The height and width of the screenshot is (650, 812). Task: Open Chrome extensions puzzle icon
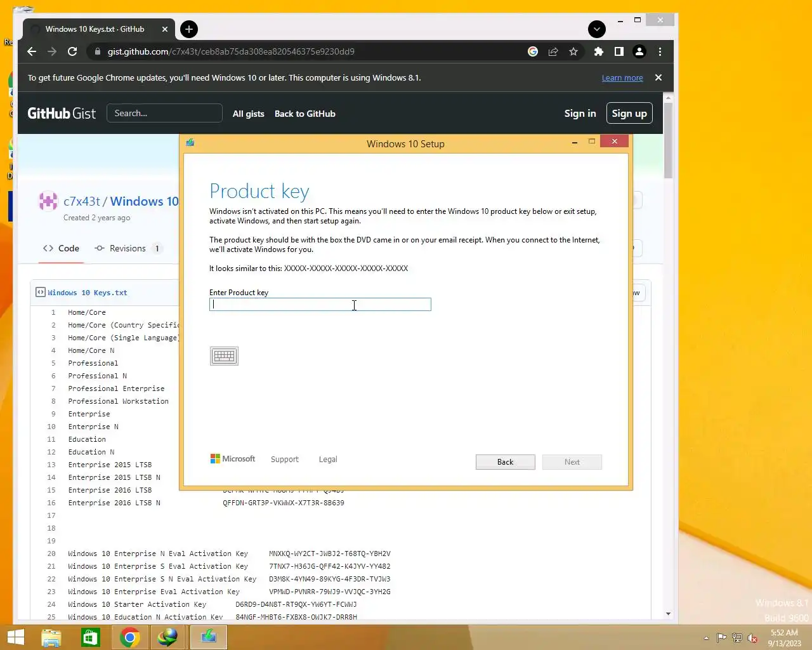[598, 51]
